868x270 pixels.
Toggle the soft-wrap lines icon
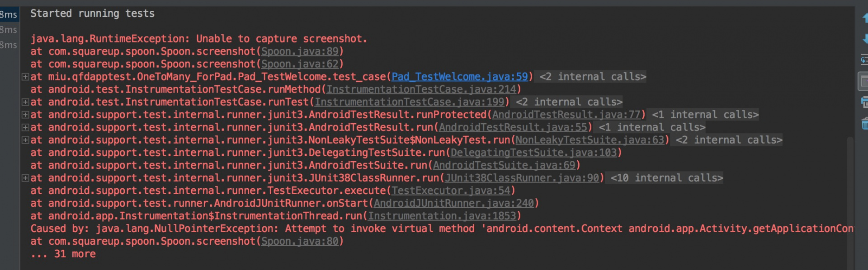864,60
